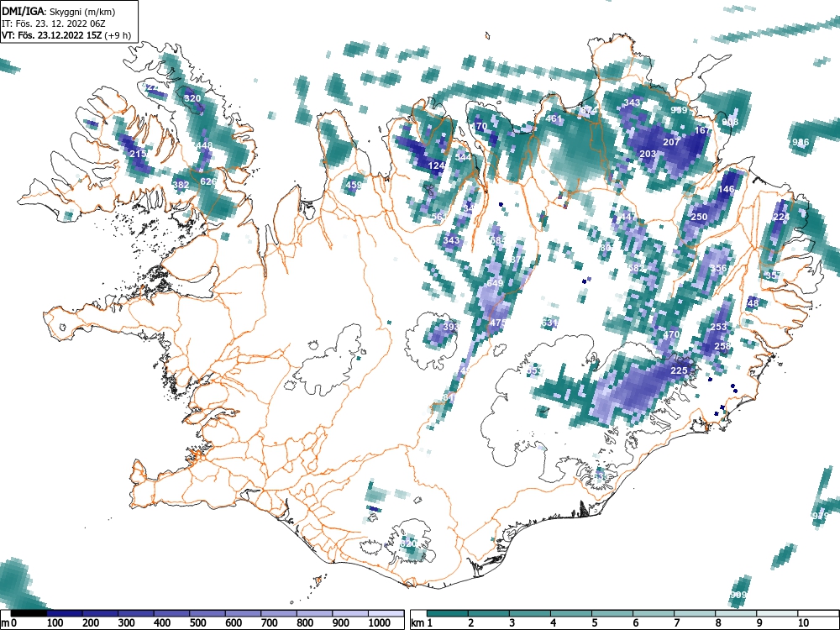Click the visibility value 344 on the map
The height and width of the screenshot is (630, 840).
pyautogui.click(x=463, y=157)
